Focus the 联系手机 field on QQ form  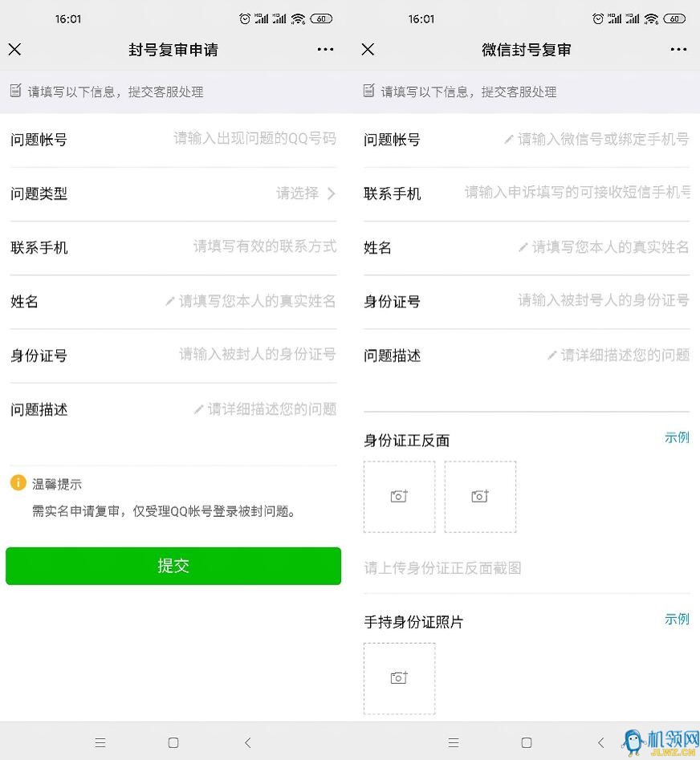pyautogui.click(x=265, y=246)
